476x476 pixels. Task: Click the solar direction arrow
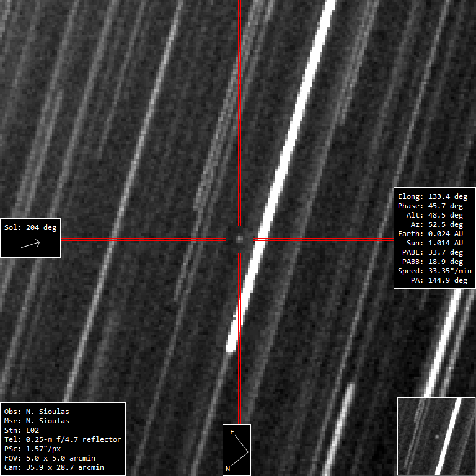(30, 244)
